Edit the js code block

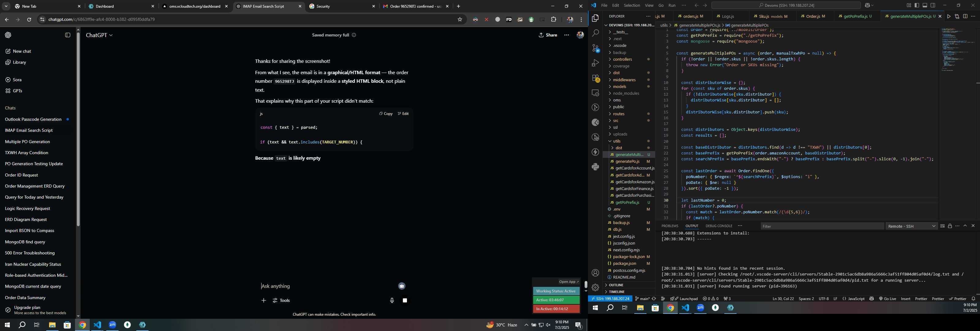tap(403, 113)
